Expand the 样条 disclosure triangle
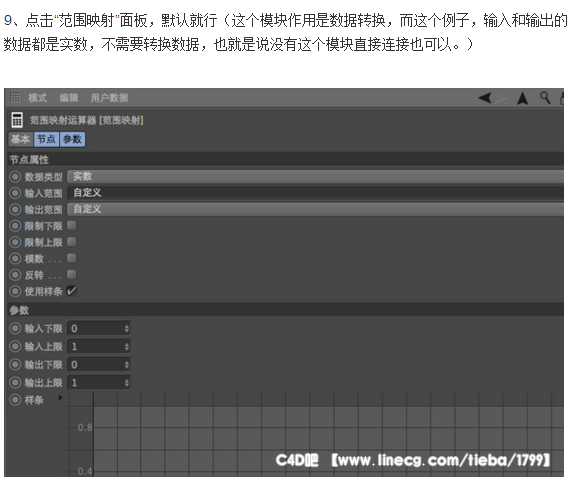The image size is (576, 477). tap(60, 398)
